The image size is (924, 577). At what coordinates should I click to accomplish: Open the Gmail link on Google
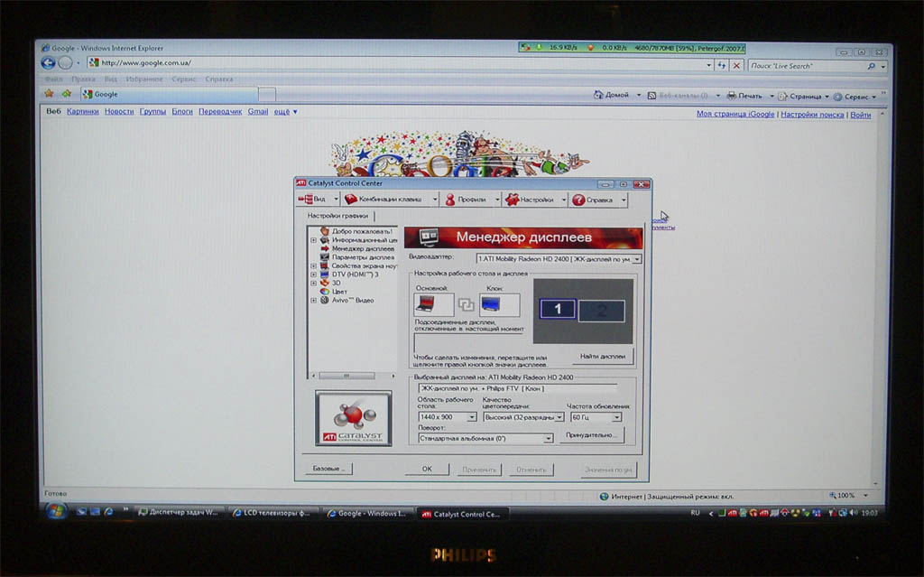[257, 111]
